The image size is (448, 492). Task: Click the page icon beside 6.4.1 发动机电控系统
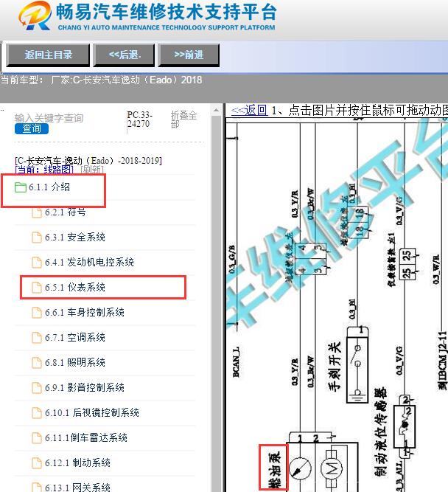[37, 263]
